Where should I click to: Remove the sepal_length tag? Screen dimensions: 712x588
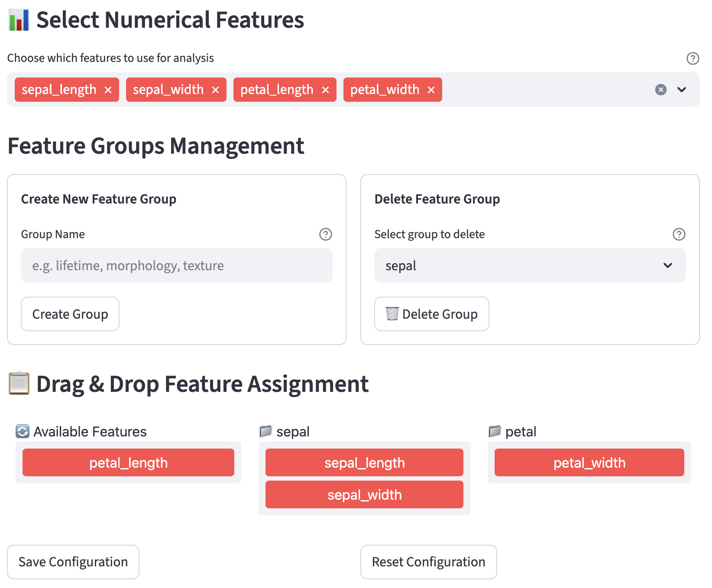(x=108, y=90)
